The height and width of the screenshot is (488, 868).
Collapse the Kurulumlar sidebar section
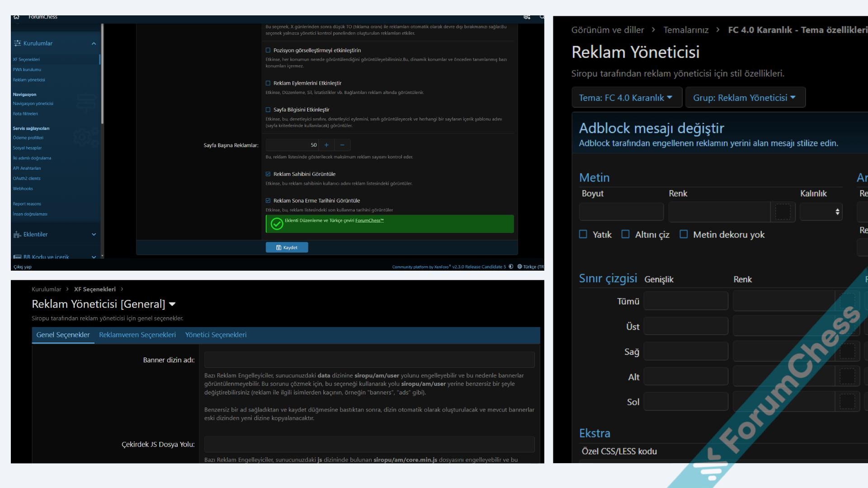(94, 43)
